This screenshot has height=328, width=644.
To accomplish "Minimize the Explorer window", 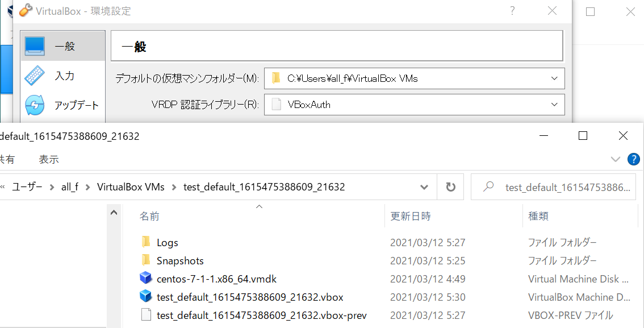I will pos(543,136).
